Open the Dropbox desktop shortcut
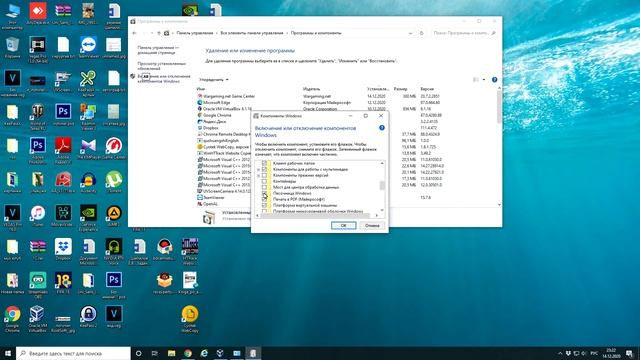The height and width of the screenshot is (360, 640). click(63, 249)
